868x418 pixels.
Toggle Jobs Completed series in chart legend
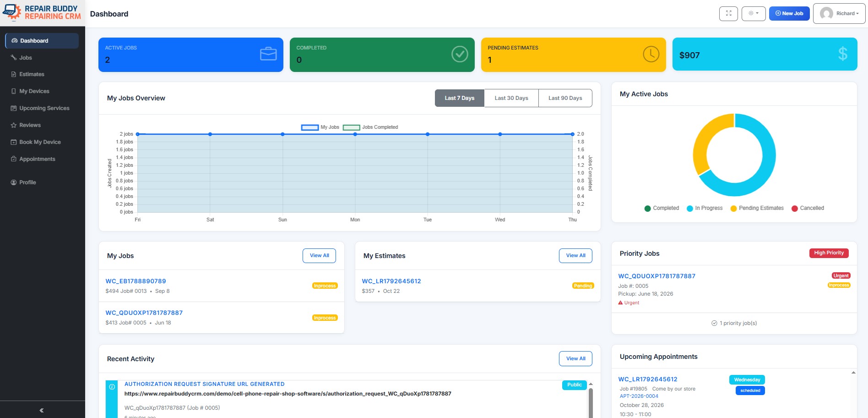pos(370,127)
